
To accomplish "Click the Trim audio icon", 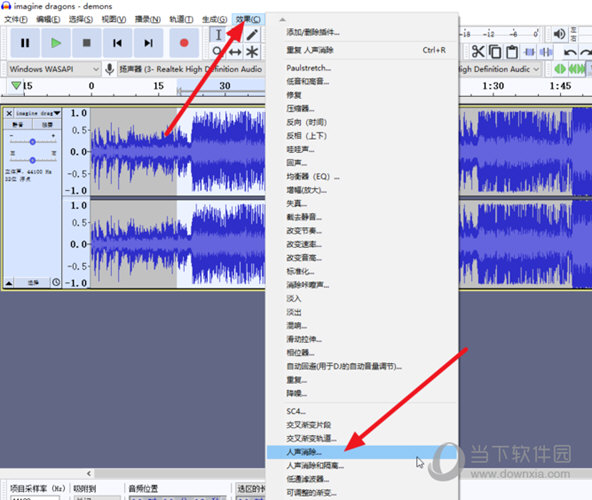I will point(529,52).
